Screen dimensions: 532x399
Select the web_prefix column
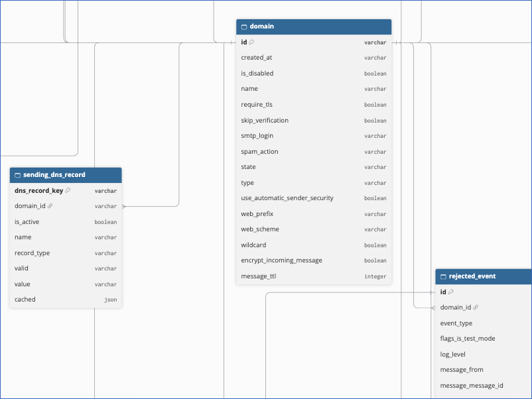coord(314,214)
